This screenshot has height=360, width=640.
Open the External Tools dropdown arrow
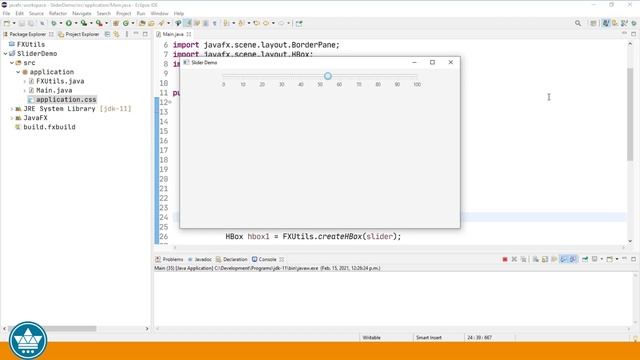(x=107, y=23)
